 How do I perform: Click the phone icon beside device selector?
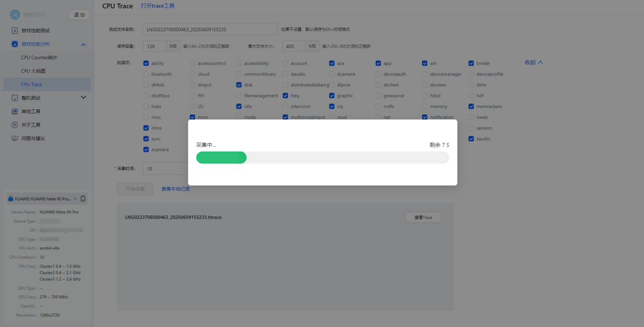(x=83, y=199)
